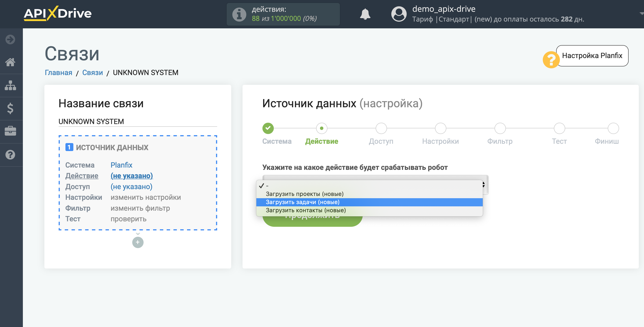Click the action dropdown stepper arrows
Image resolution: width=644 pixels, height=327 pixels.
point(484,185)
